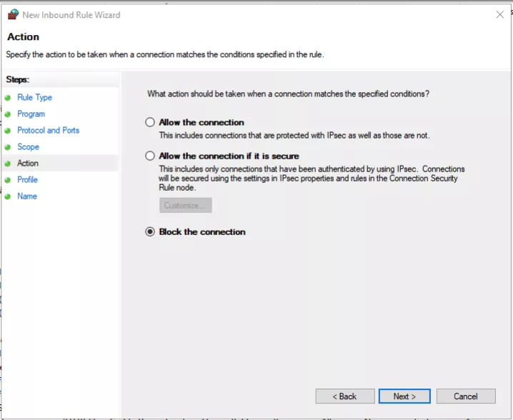Cancel the New Inbound Rule Wizard
513x420 pixels.
click(x=465, y=396)
